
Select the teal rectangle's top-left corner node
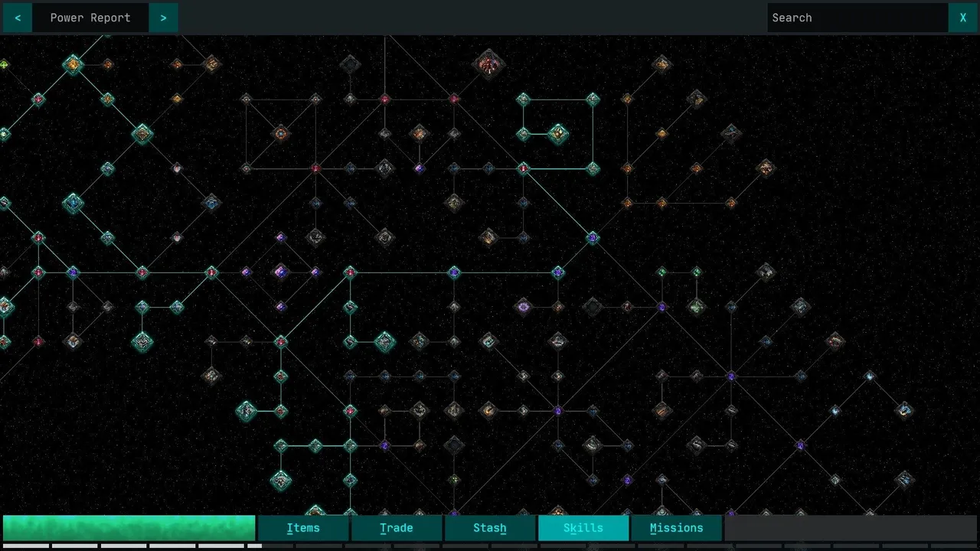[x=523, y=99]
